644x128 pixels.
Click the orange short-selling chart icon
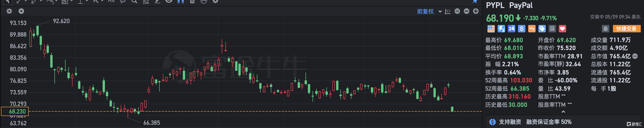(x=532, y=29)
